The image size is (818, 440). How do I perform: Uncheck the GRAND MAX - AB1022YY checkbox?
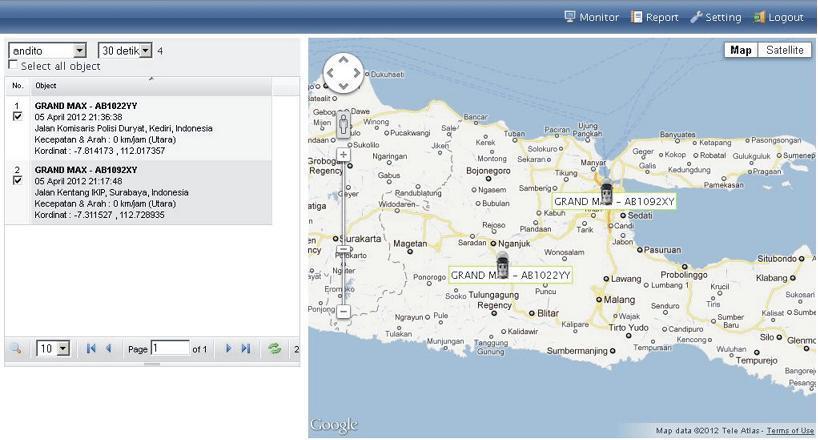click(x=18, y=116)
